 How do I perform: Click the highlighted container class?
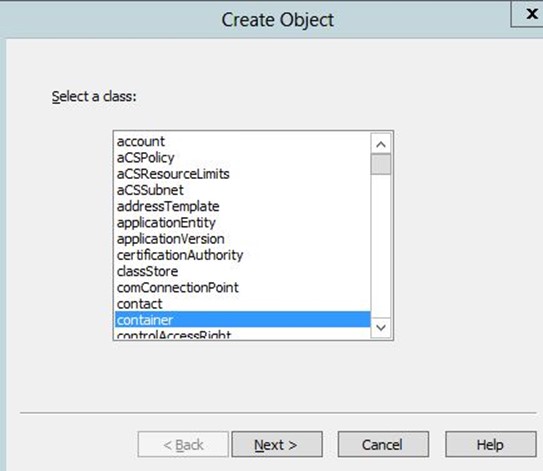242,320
